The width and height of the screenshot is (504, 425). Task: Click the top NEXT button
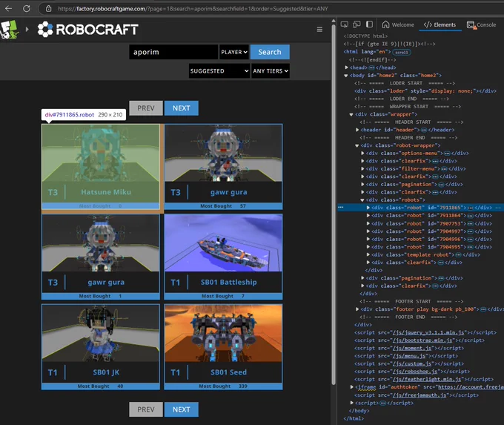pyautogui.click(x=182, y=108)
